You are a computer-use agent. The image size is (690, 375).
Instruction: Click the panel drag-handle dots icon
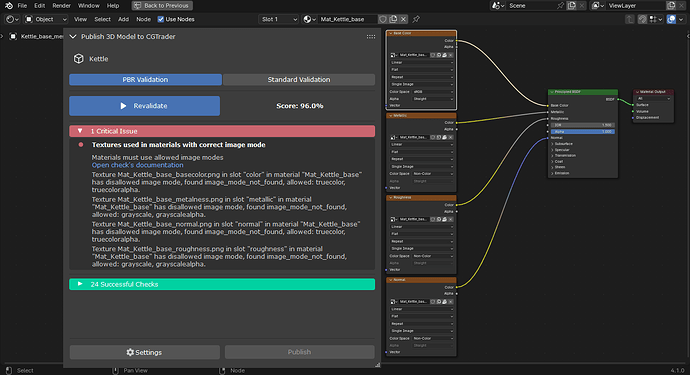click(371, 37)
